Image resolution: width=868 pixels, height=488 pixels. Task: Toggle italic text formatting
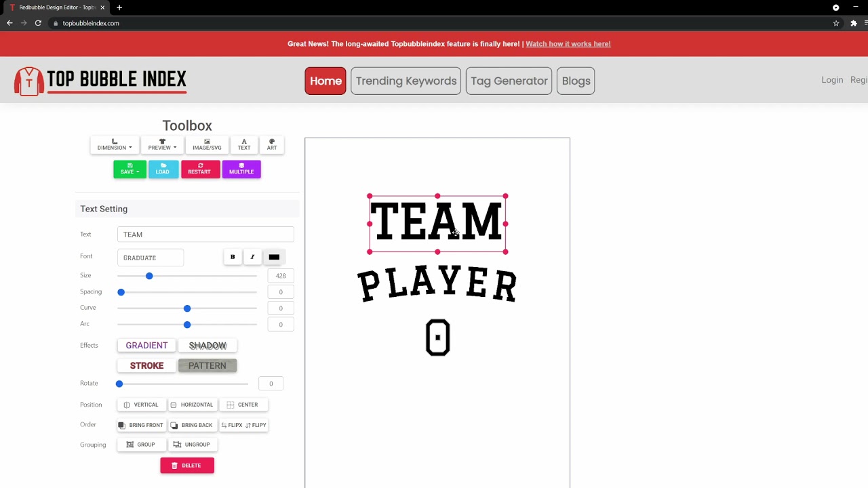click(252, 257)
